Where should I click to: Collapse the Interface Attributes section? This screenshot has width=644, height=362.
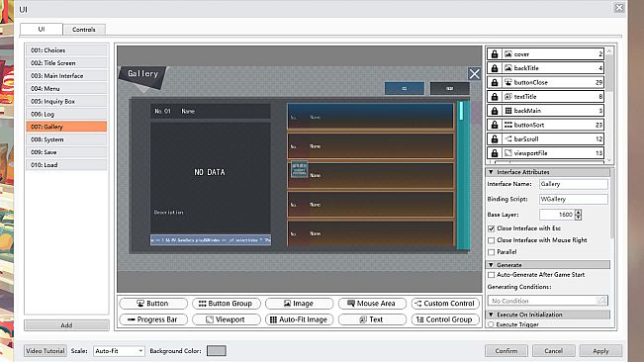(491, 172)
